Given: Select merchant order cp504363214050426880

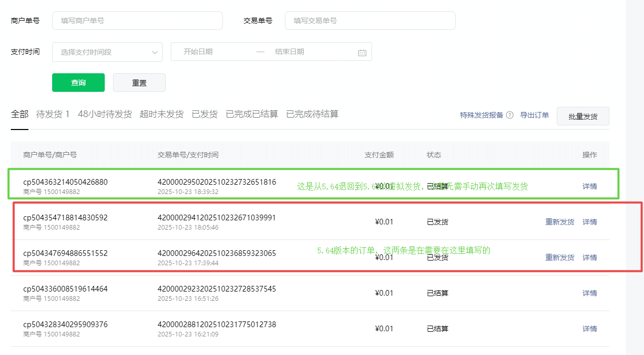Looking at the screenshot, I should (66, 182).
